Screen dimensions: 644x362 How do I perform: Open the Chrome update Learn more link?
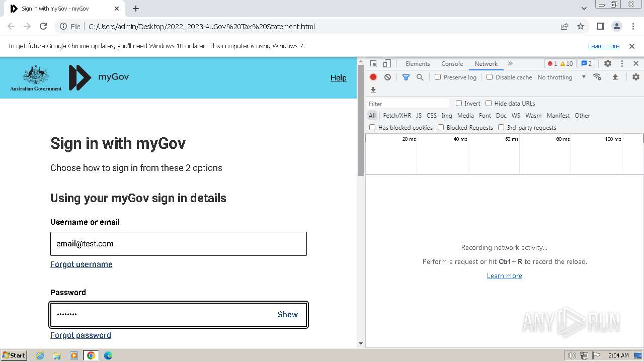point(604,46)
